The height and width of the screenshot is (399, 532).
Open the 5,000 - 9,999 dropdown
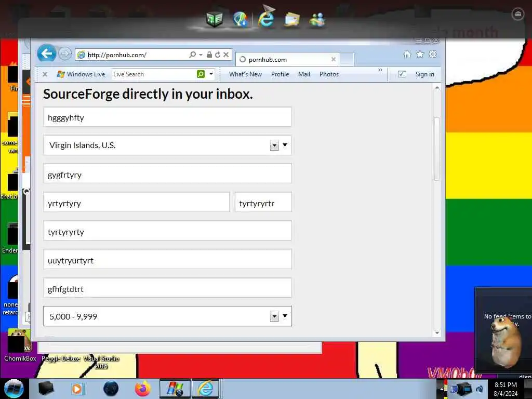[x=168, y=316]
